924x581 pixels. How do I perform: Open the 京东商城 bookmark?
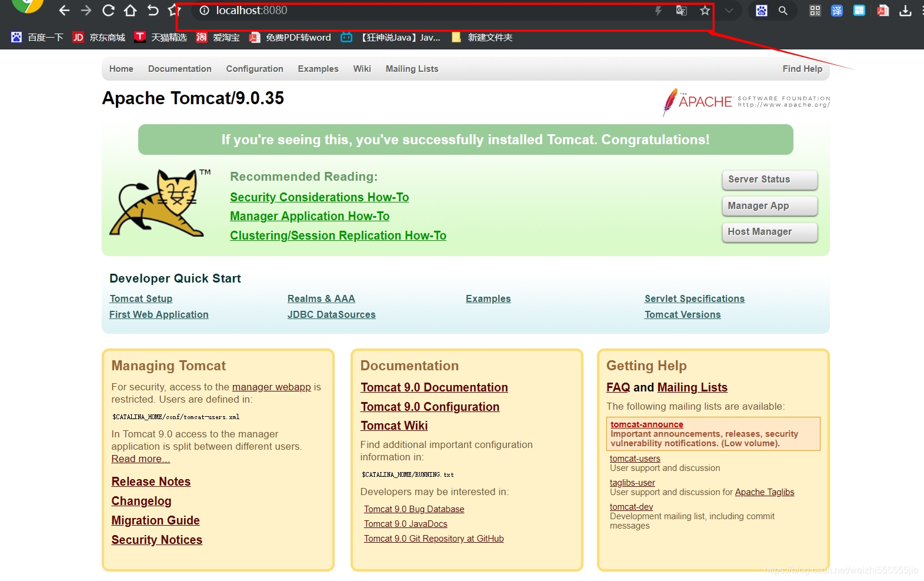point(99,37)
